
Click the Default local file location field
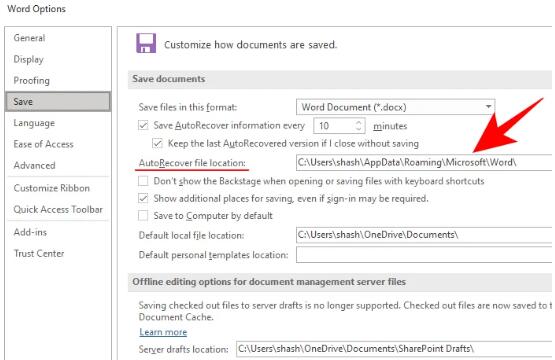pos(424,235)
